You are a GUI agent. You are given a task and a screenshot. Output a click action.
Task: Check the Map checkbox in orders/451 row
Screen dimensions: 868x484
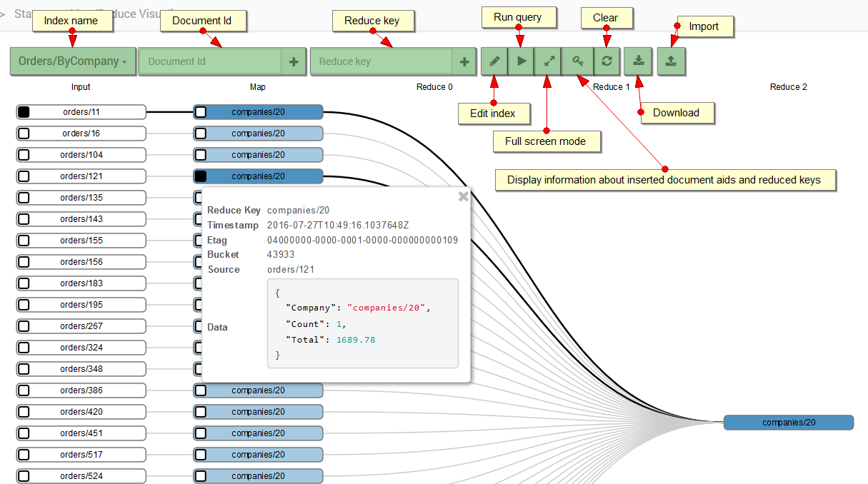point(201,433)
